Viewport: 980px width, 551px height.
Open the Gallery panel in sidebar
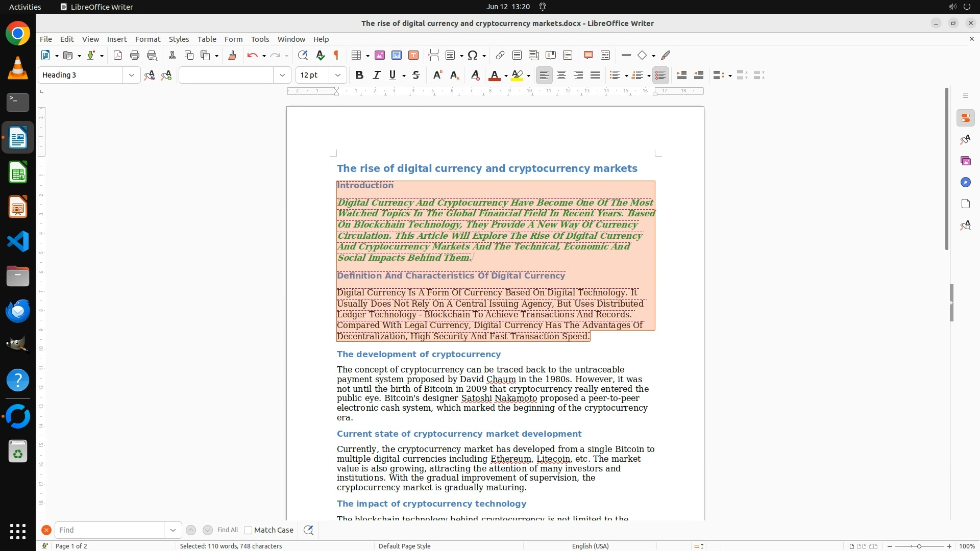tap(965, 161)
